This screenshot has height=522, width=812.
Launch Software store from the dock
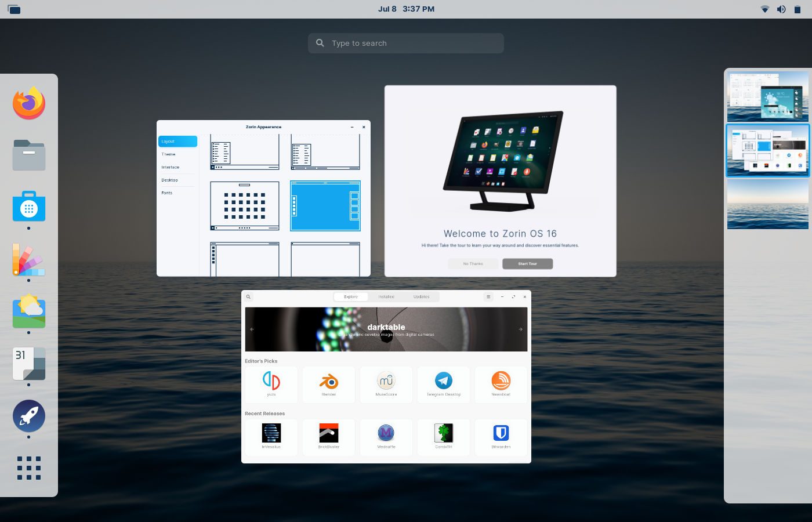pos(29,206)
